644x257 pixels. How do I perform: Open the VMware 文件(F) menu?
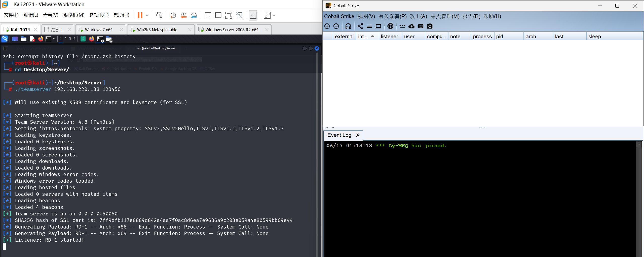11,15
